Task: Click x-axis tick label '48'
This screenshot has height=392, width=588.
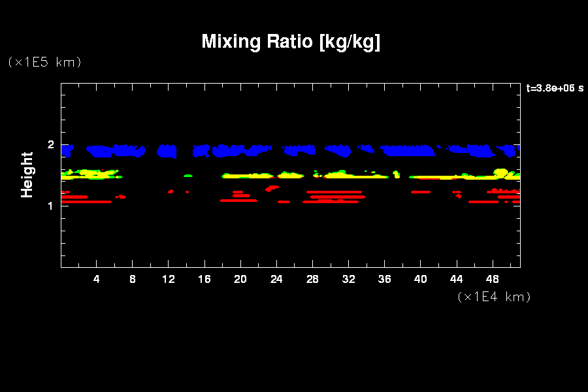Action: point(492,279)
